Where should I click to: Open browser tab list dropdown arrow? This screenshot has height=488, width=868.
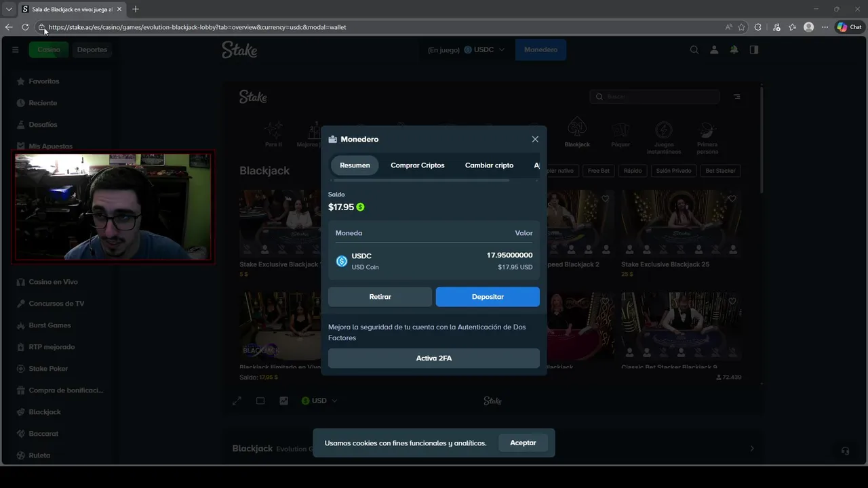[9, 9]
